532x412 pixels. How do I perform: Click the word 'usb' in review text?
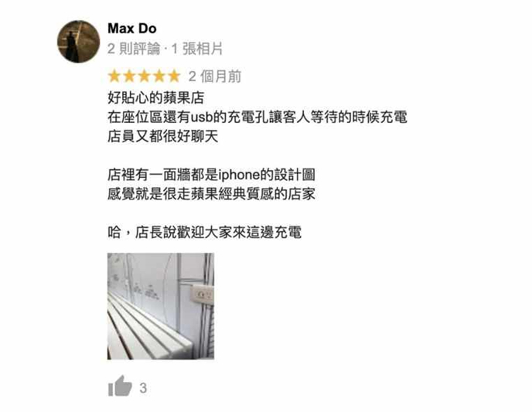202,117
